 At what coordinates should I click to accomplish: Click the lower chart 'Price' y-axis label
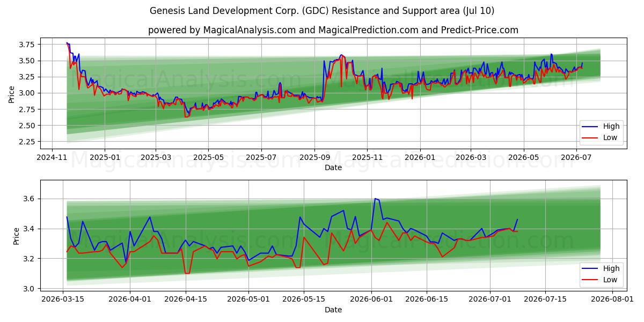[x=17, y=236]
